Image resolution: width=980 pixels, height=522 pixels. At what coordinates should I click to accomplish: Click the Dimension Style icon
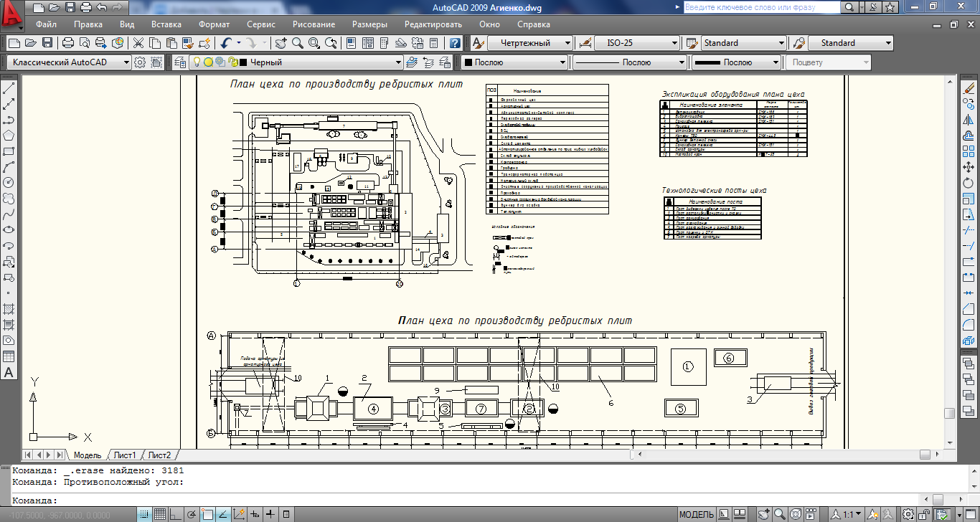point(585,43)
